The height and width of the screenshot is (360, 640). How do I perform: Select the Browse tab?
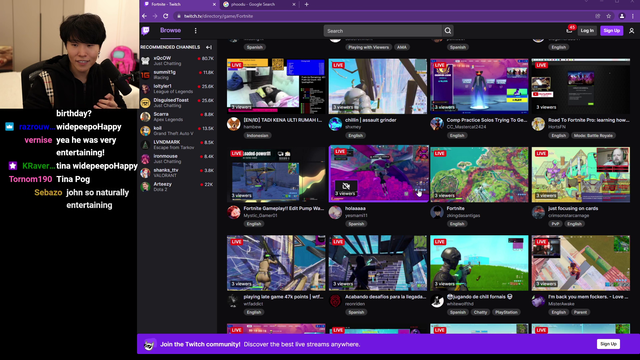coord(170,30)
